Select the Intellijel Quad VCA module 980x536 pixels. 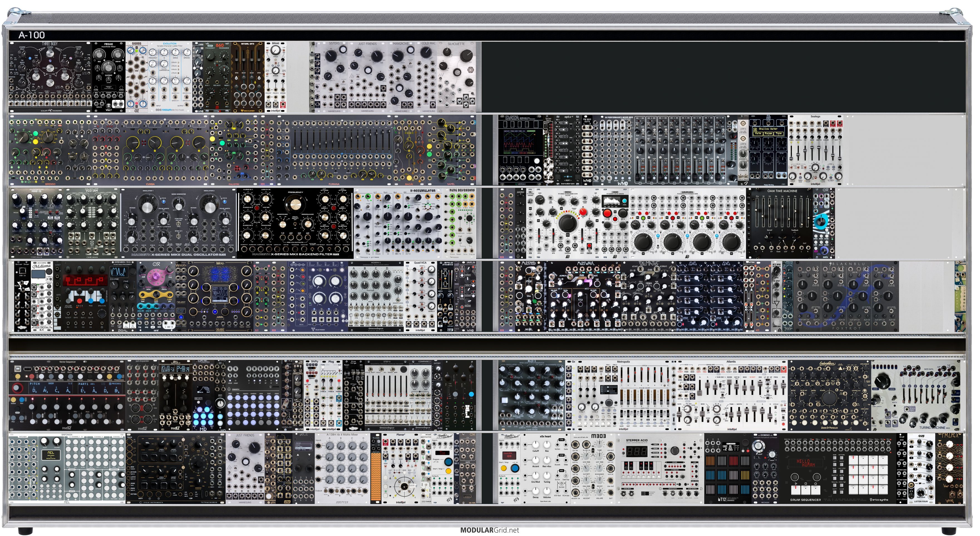420,297
